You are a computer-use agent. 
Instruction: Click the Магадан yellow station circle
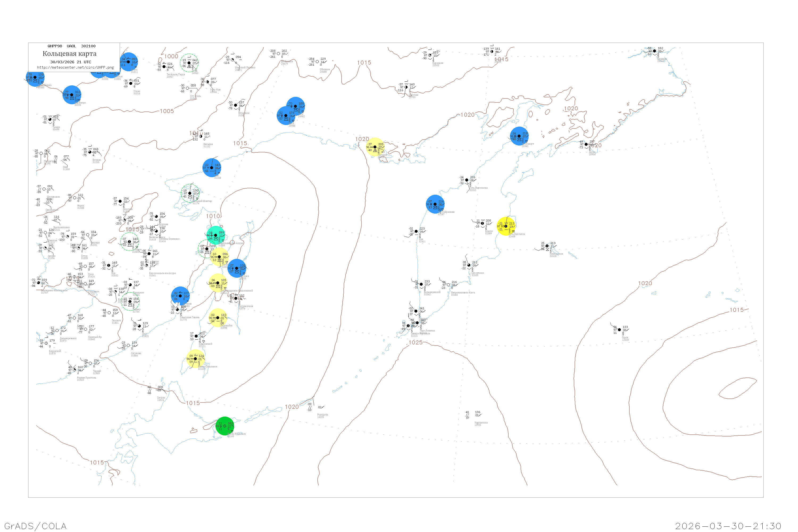pos(375,147)
